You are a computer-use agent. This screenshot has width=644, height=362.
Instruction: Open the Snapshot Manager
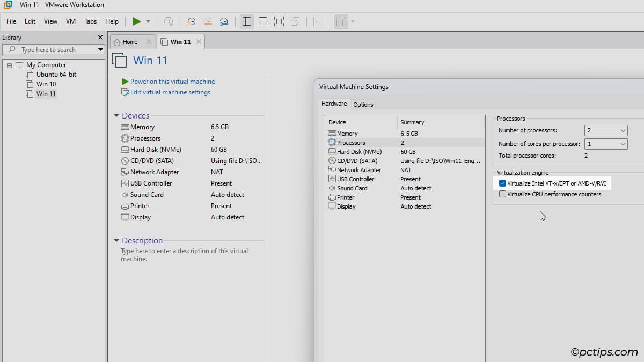224,21
